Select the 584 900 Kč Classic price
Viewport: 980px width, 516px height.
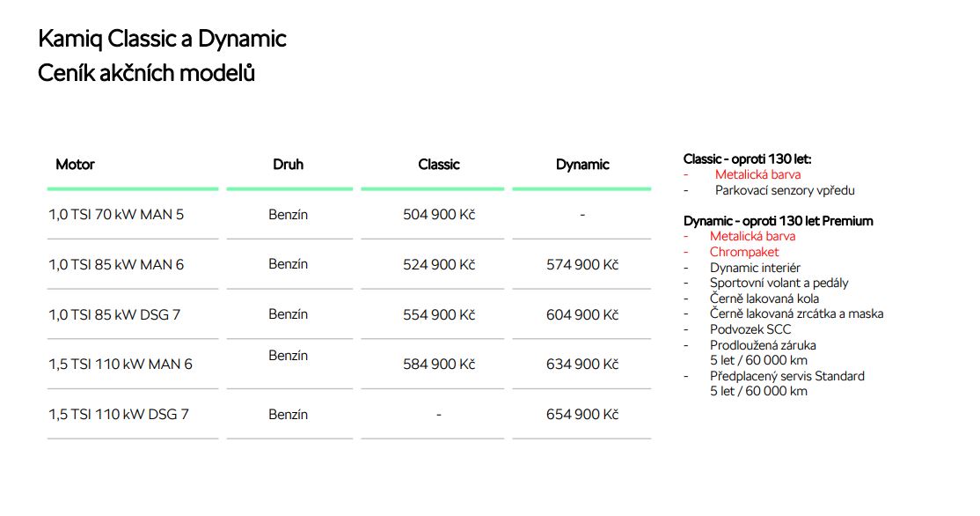pos(438,365)
